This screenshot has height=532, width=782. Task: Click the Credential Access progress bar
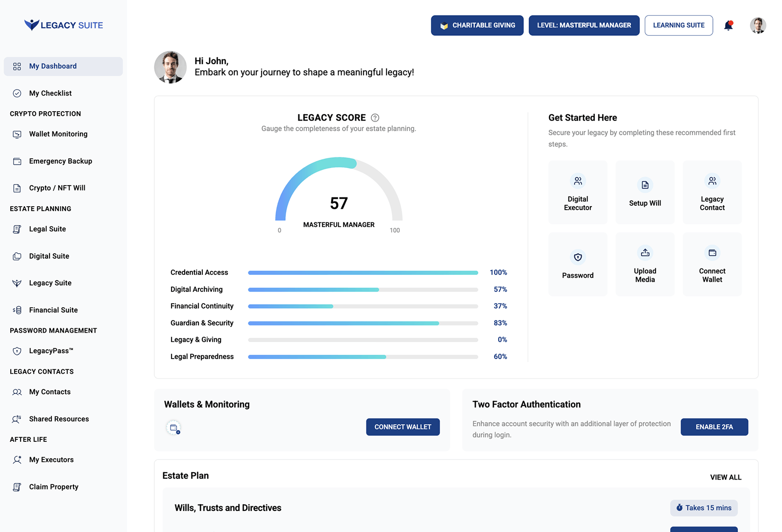click(x=363, y=272)
